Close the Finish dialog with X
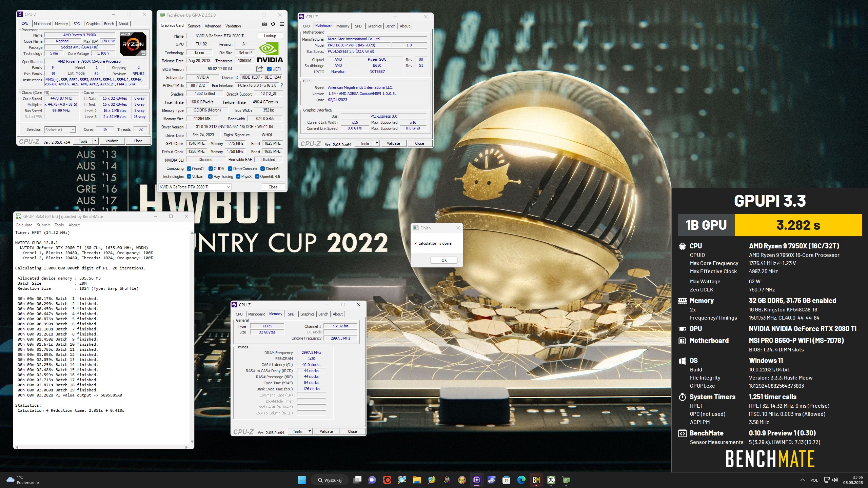868x488 pixels. (x=458, y=228)
